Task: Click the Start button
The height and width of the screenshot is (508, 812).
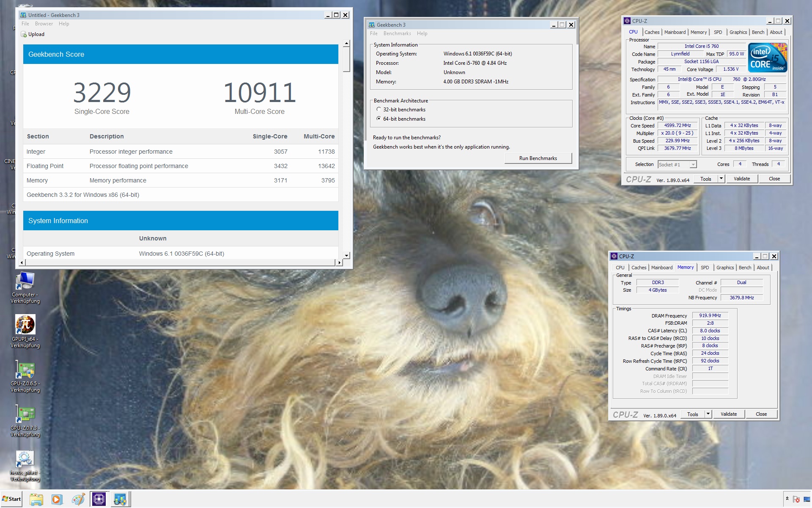Action: coord(11,499)
